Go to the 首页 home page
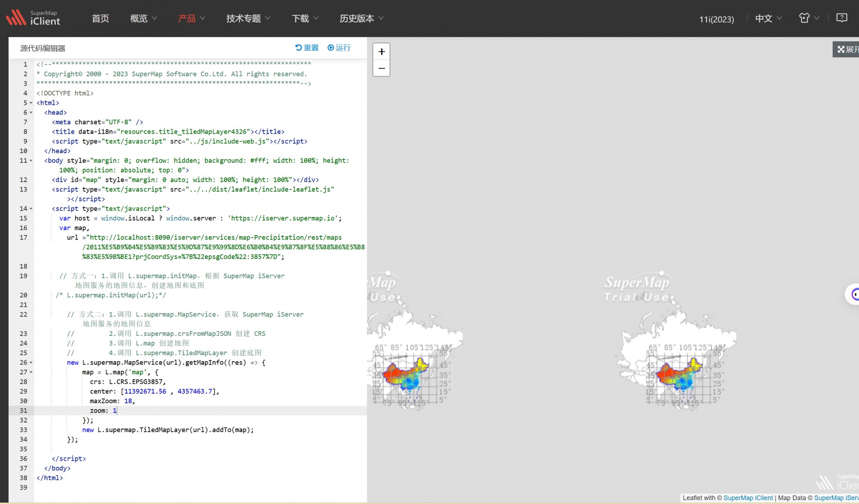Screen dimensions: 859x504 pyautogui.click(x=100, y=19)
